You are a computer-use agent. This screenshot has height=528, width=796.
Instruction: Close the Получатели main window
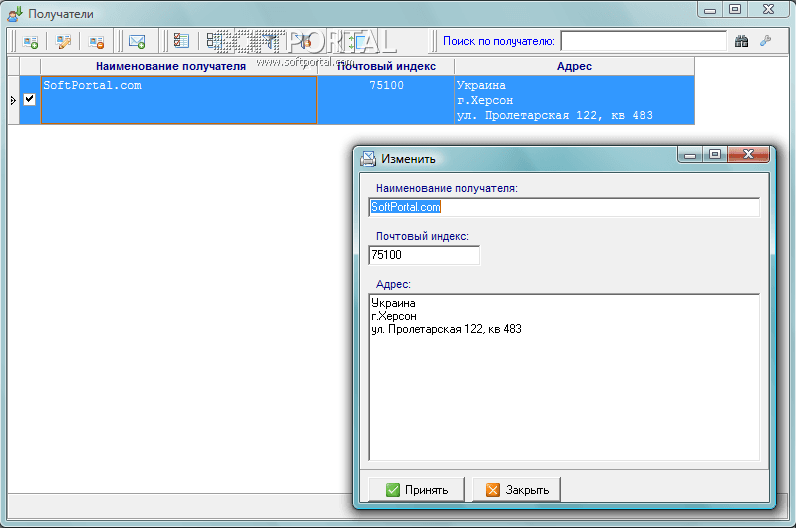click(768, 10)
